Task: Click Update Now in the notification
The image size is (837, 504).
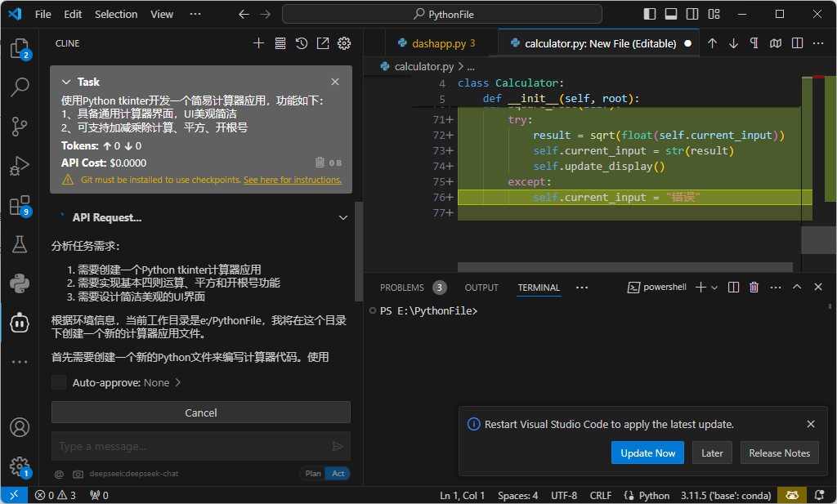Action: click(647, 453)
